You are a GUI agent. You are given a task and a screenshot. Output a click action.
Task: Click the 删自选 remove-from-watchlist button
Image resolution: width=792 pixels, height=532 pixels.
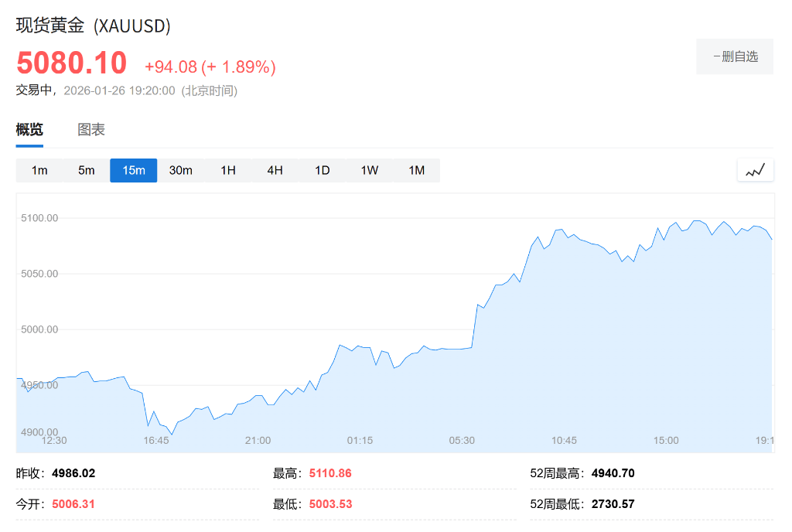tap(735, 56)
